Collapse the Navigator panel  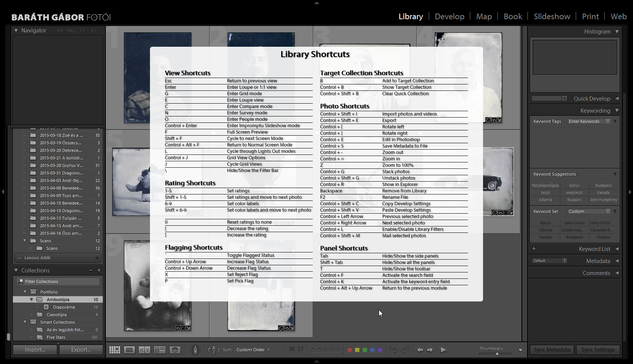pyautogui.click(x=16, y=31)
